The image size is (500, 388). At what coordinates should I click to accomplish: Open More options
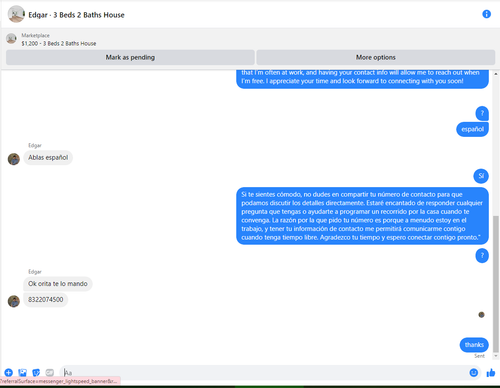point(375,57)
